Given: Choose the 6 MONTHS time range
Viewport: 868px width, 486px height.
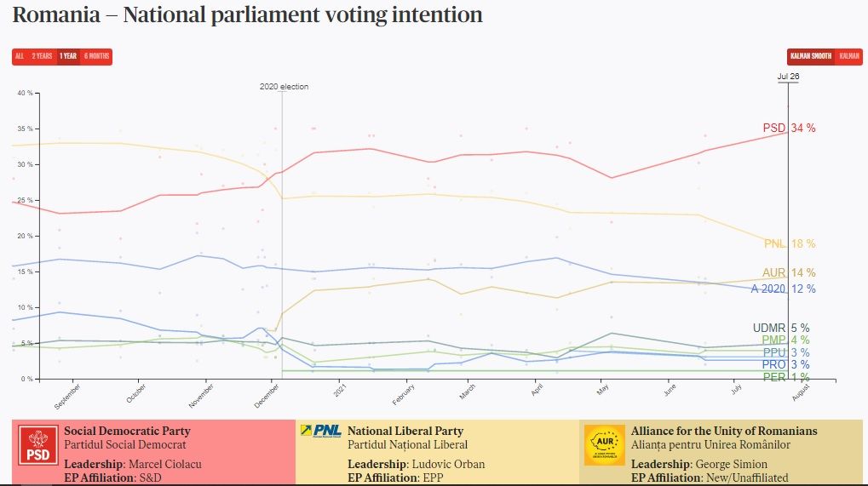Looking at the screenshot, I should pyautogui.click(x=96, y=57).
